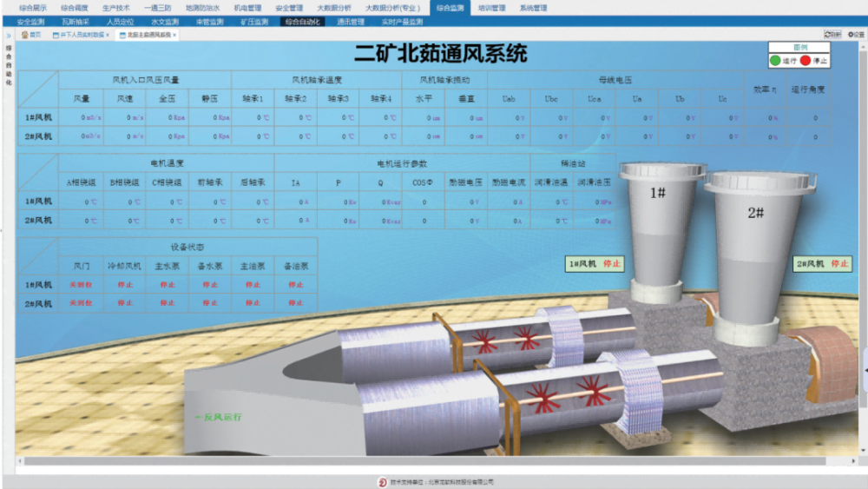The width and height of the screenshot is (868, 489).
Task: Click the 1#风机 停止 status button
Action: click(x=595, y=263)
